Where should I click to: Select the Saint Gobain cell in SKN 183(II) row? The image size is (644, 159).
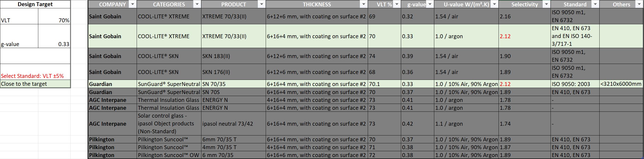[x=112, y=56]
